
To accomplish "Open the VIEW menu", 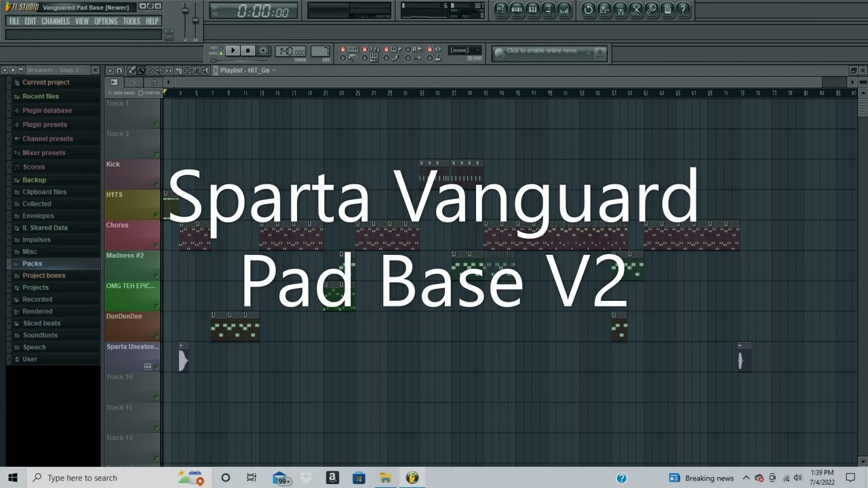I will coord(82,21).
